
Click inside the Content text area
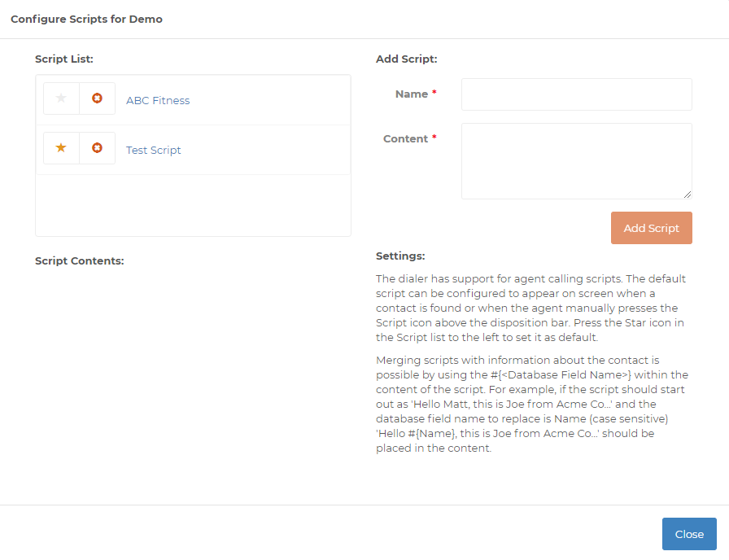coord(577,161)
